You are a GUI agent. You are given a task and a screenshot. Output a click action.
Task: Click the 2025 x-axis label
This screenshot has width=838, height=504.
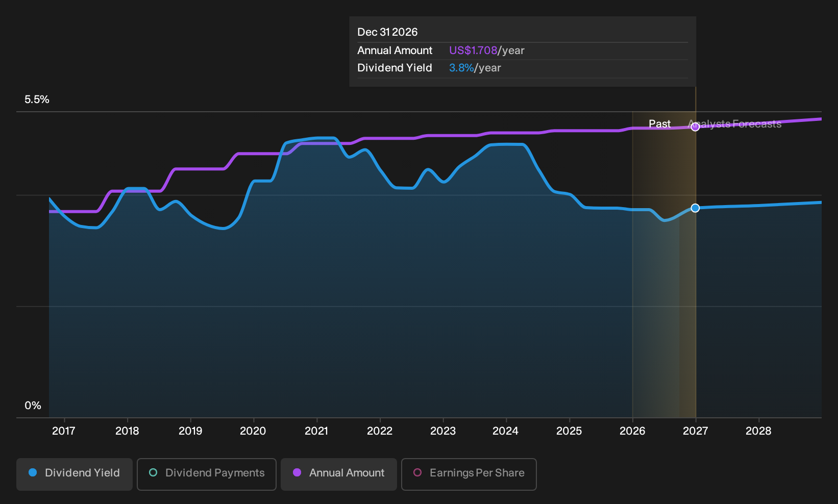point(569,431)
